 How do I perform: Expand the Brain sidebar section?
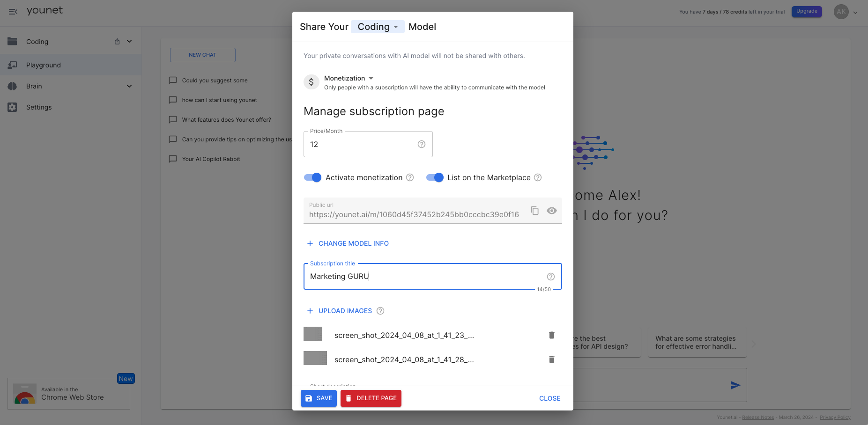coord(129,86)
